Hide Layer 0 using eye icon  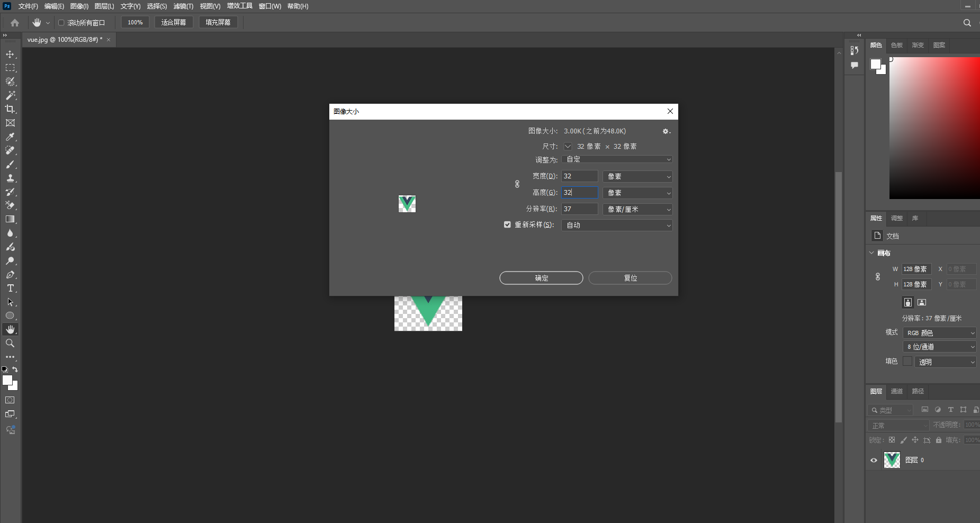tap(874, 460)
